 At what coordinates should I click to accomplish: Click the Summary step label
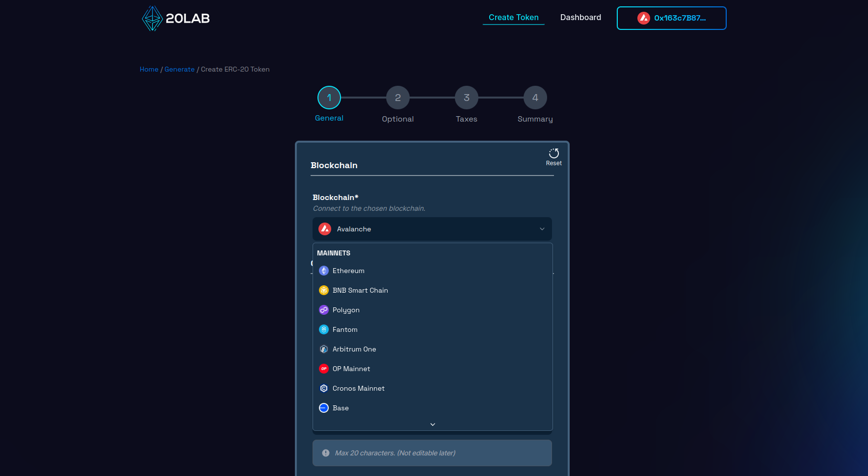535,119
